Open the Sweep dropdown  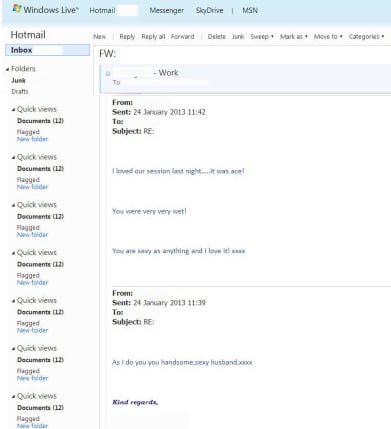click(262, 37)
